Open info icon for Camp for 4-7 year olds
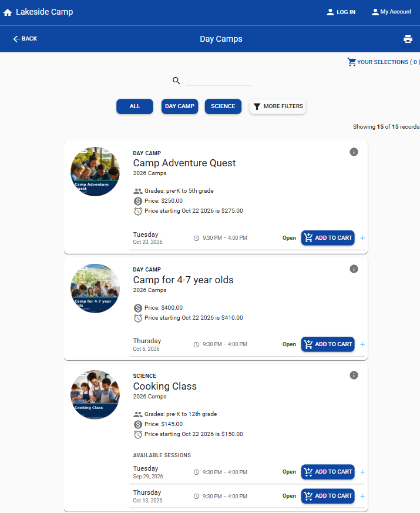Image resolution: width=420 pixels, height=513 pixels. click(x=354, y=269)
